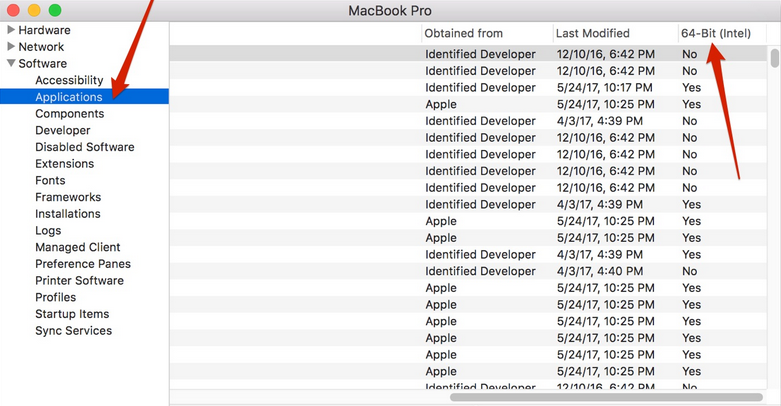Show the Developer section
This screenshot has width=781, height=406.
point(63,130)
